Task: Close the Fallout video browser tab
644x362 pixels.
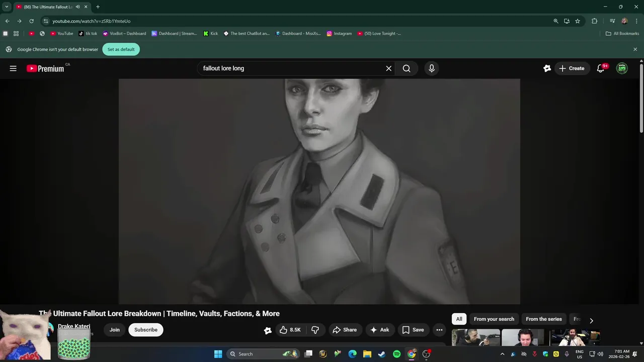Action: [x=86, y=7]
